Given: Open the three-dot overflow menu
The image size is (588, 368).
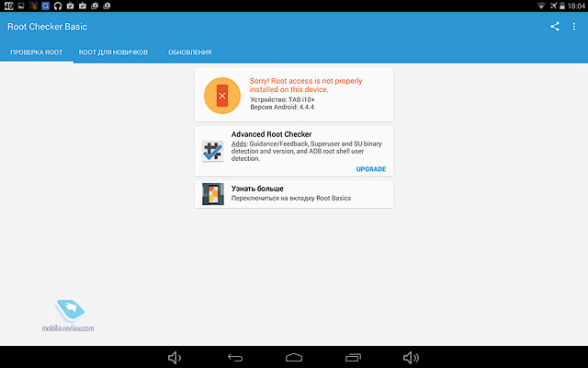Looking at the screenshot, I should coord(574,27).
